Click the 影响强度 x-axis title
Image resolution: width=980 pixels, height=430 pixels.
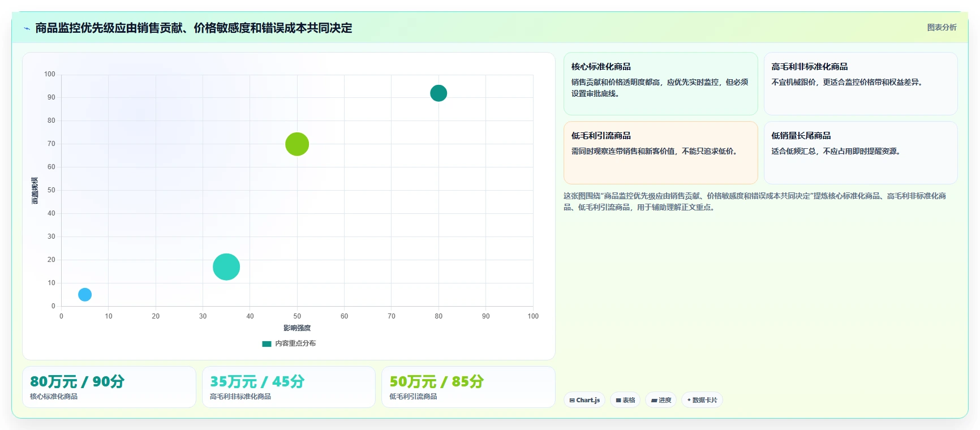pyautogui.click(x=297, y=328)
